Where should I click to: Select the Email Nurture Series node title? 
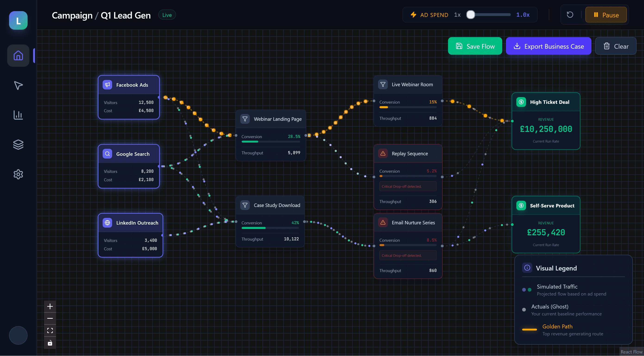(413, 223)
